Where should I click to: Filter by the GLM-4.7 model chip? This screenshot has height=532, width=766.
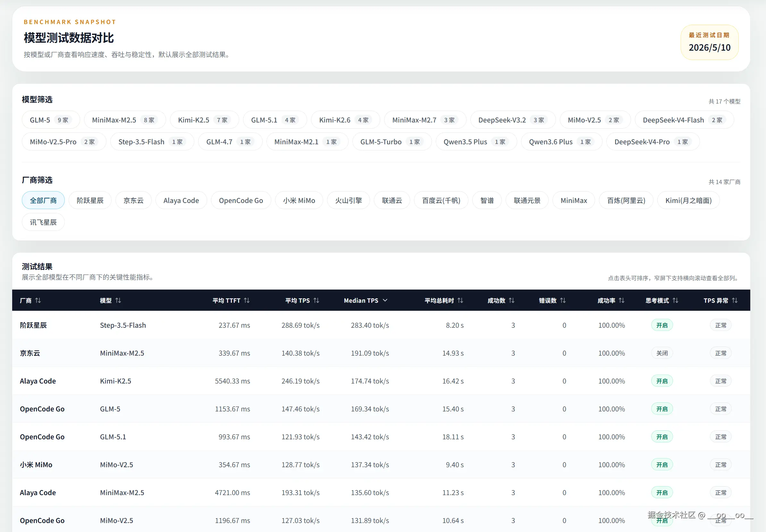pyautogui.click(x=230, y=142)
